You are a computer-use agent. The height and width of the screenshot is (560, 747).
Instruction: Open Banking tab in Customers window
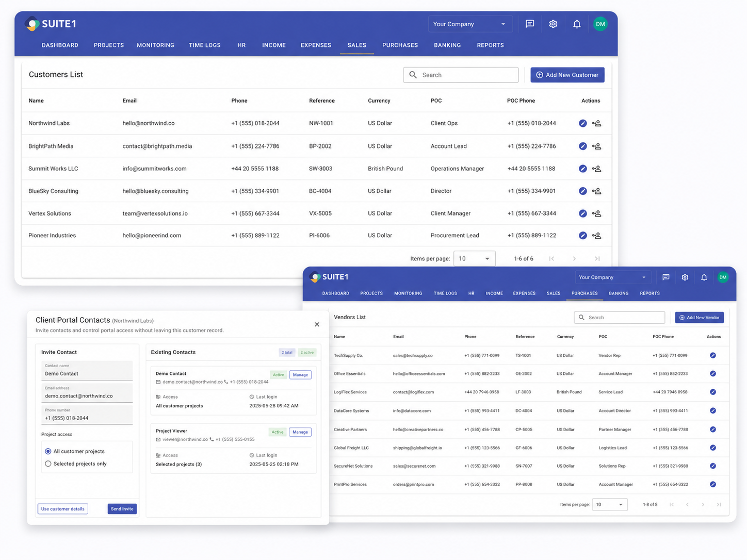click(x=447, y=45)
